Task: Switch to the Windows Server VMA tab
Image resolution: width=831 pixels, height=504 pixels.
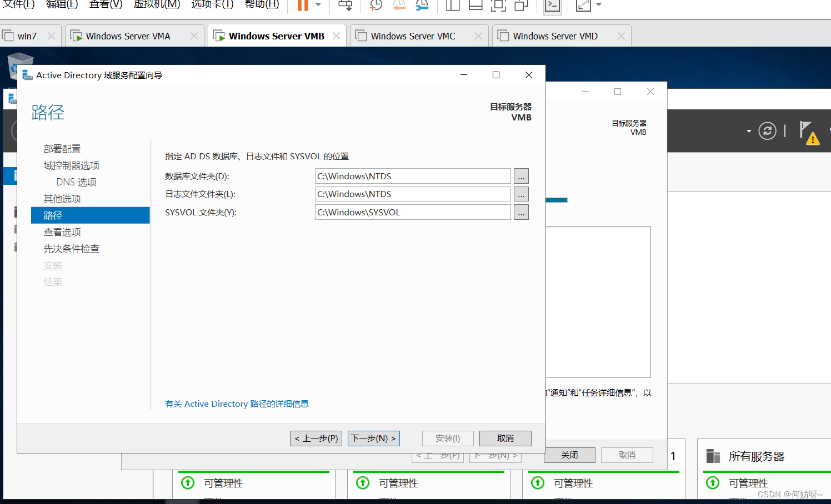Action: pyautogui.click(x=128, y=36)
